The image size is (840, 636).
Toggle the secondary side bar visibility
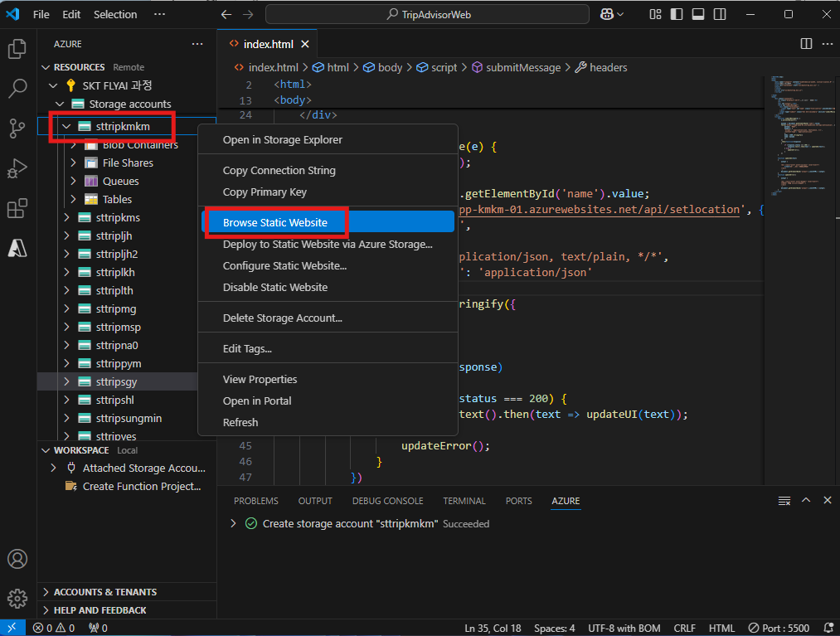(720, 14)
